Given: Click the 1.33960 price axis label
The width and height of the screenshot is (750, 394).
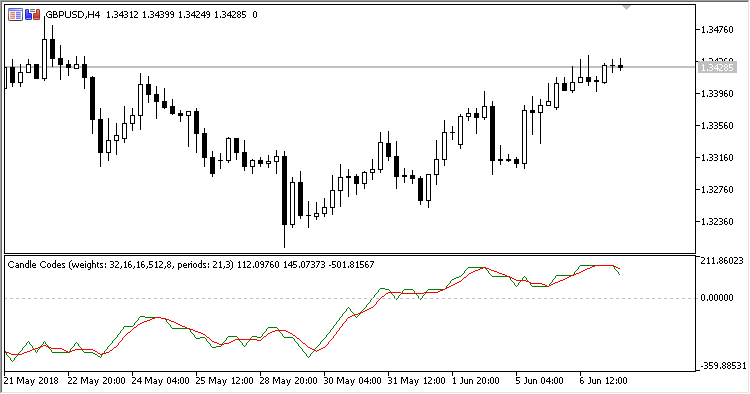Looking at the screenshot, I should pos(717,94).
